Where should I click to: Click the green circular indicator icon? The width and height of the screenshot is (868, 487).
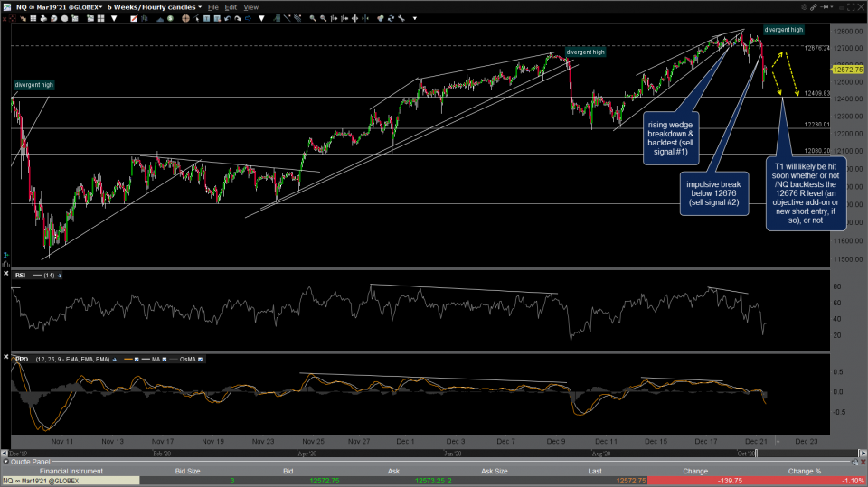(x=170, y=18)
